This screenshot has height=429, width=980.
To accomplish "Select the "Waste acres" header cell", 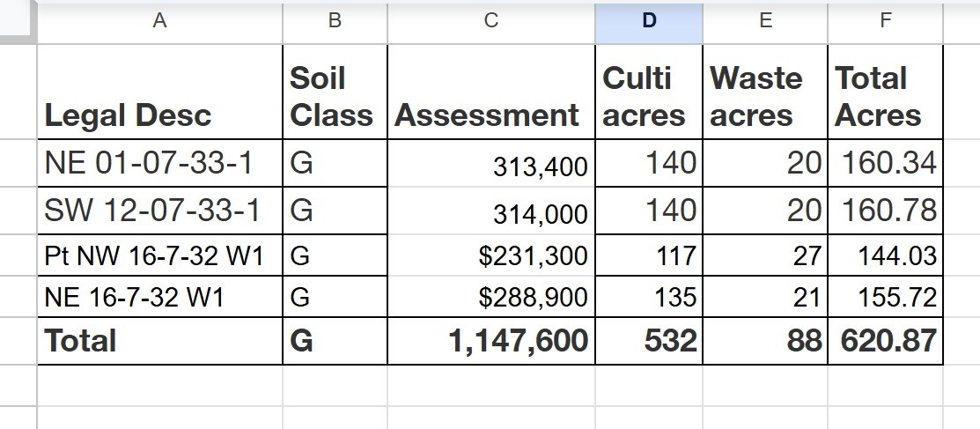I will (765, 92).
